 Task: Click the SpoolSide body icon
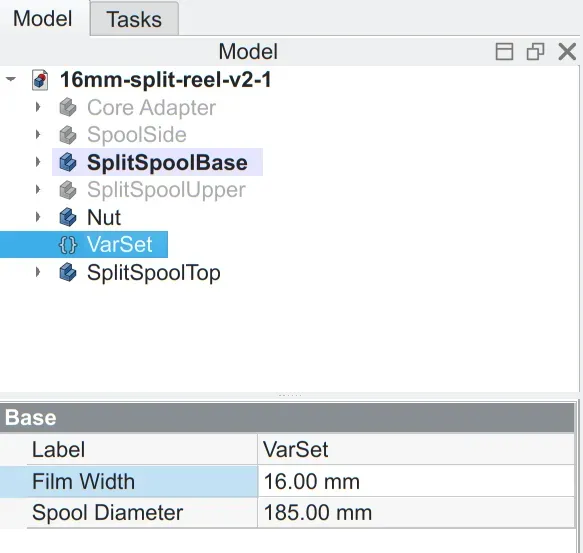68,135
